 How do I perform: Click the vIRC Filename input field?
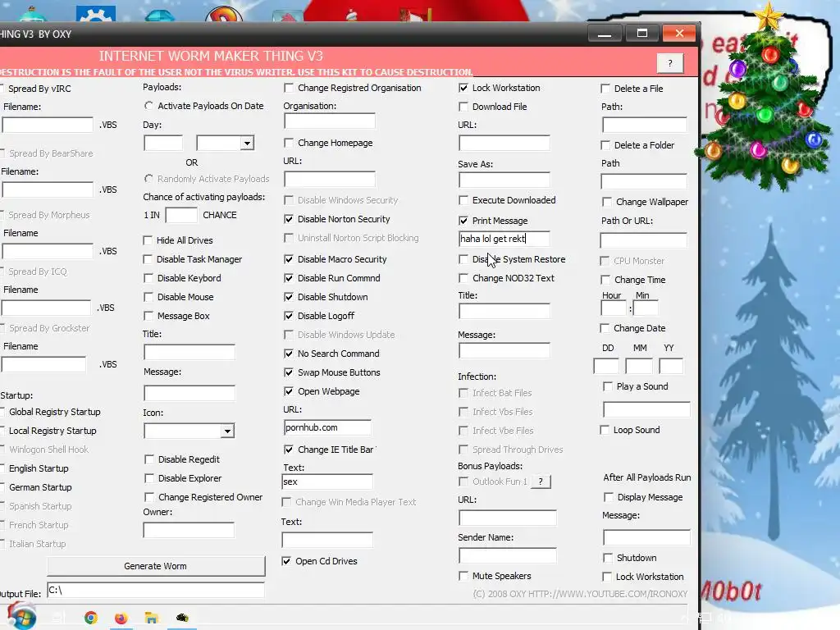[x=48, y=125]
